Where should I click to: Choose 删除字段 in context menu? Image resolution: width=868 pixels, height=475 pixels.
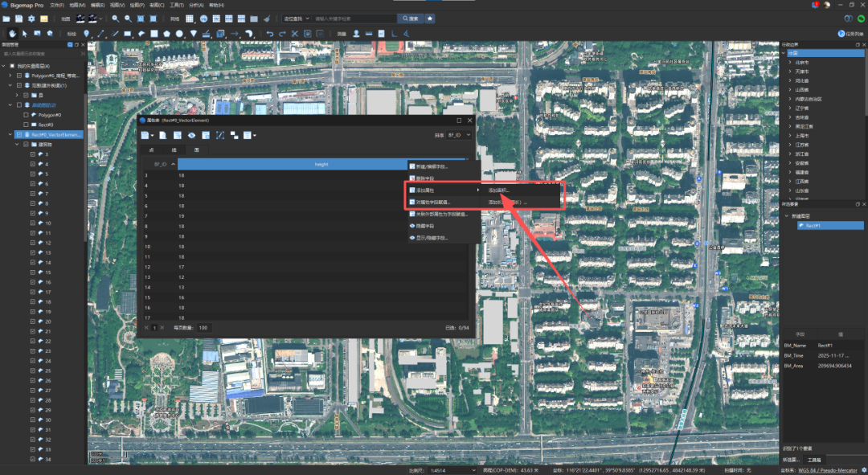coord(444,178)
